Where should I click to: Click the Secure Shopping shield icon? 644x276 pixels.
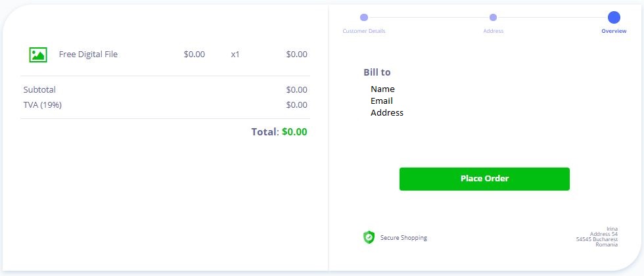[369, 237]
